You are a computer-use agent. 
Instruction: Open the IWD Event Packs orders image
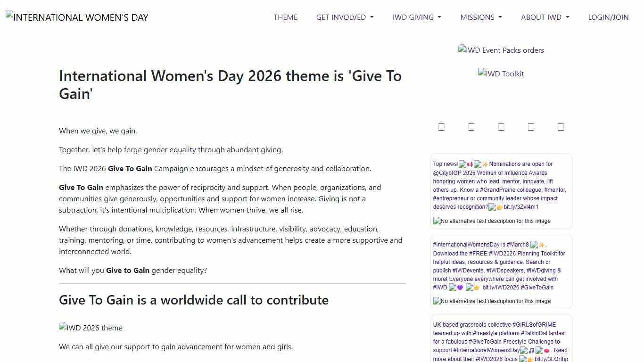click(x=501, y=50)
